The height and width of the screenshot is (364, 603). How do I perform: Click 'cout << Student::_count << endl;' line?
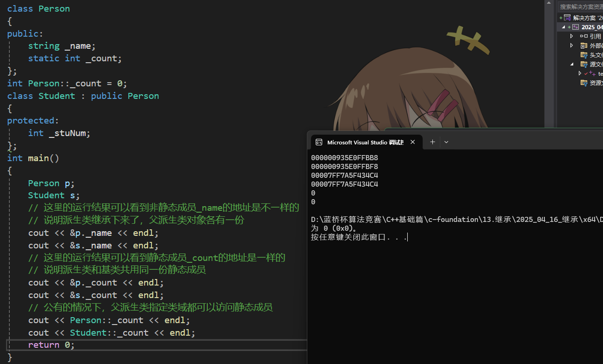112,333
